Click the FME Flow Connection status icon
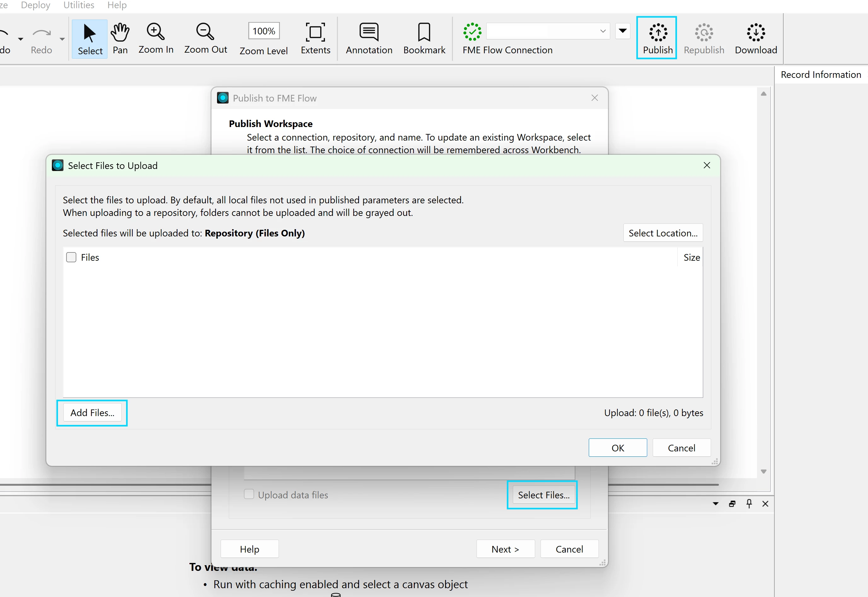868x597 pixels. pyautogui.click(x=472, y=32)
